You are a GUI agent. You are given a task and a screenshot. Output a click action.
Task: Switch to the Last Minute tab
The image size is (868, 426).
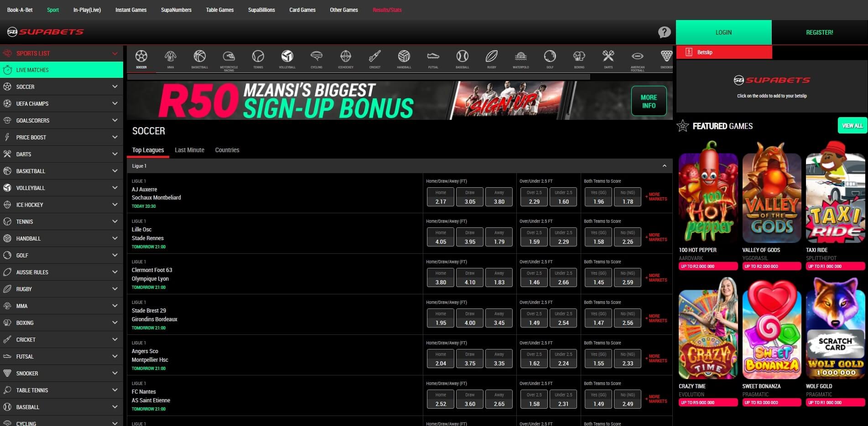coord(189,150)
